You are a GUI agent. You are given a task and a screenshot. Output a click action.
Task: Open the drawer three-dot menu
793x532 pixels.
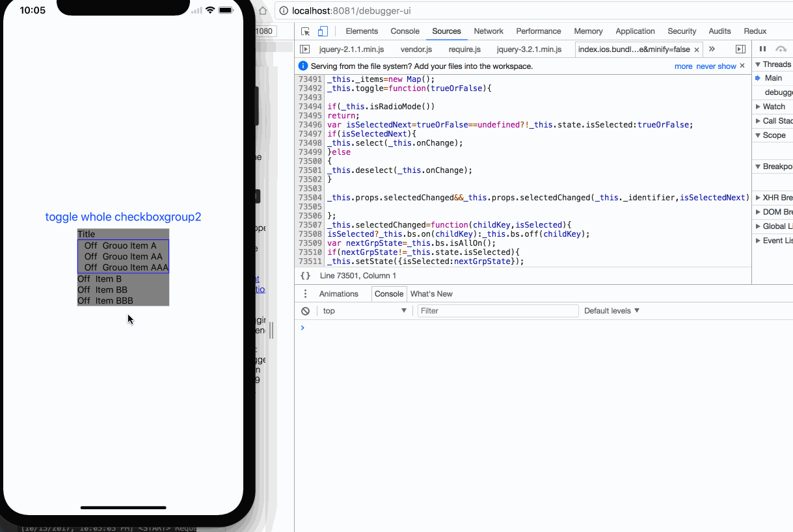[x=305, y=294]
